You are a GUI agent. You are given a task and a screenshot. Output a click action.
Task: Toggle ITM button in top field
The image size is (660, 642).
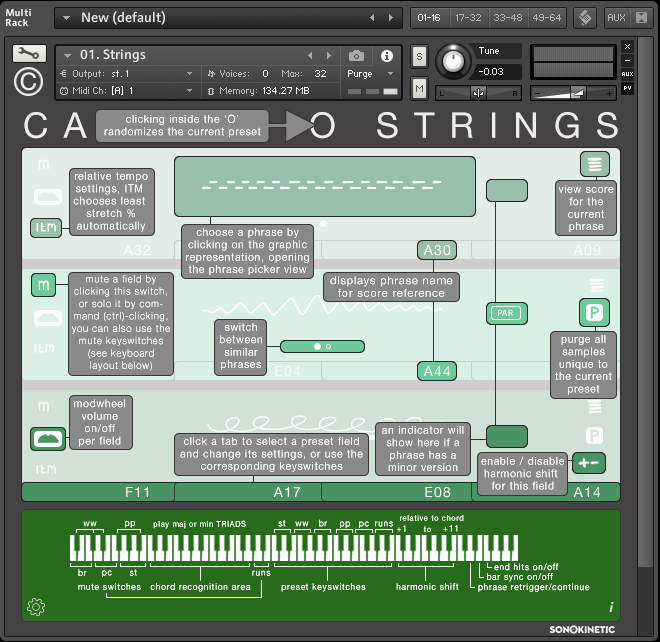pyautogui.click(x=46, y=228)
